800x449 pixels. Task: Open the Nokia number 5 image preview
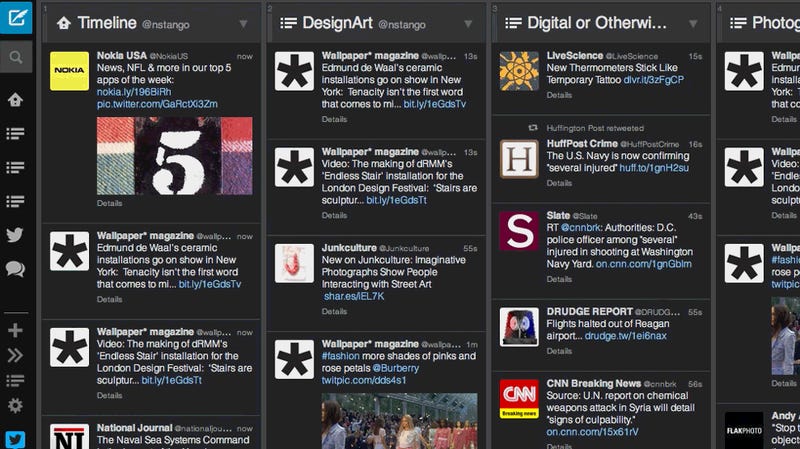174,156
